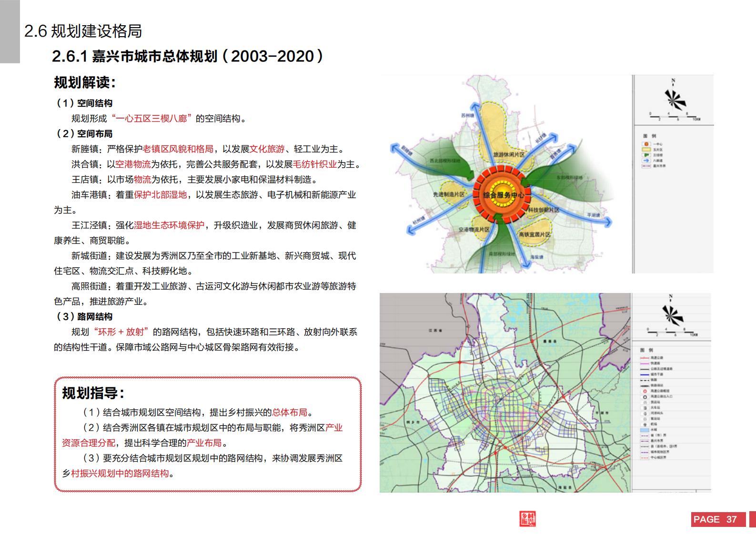Image resolution: width=756 pixels, height=535 pixels.
Task: Click red text '空港物流' in 洪合镇 line
Action: [133, 164]
